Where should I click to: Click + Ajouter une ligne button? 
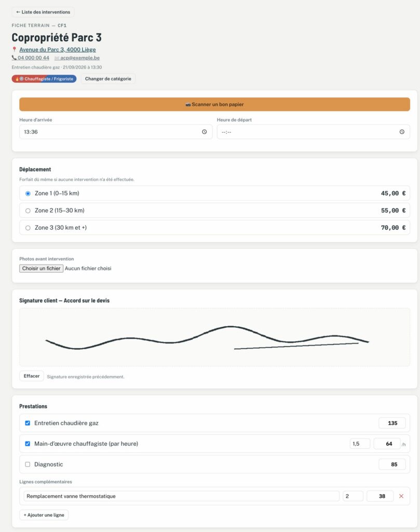[x=44, y=515]
